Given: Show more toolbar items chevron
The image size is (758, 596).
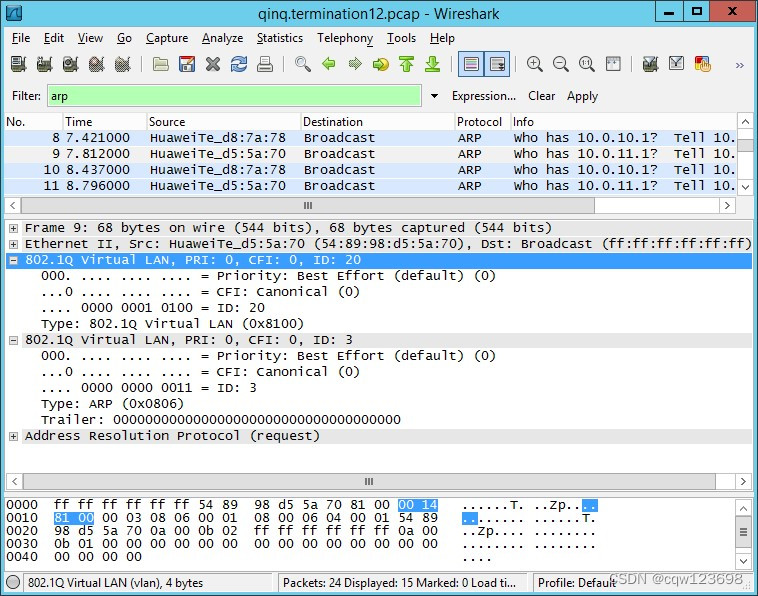Looking at the screenshot, I should (740, 65).
